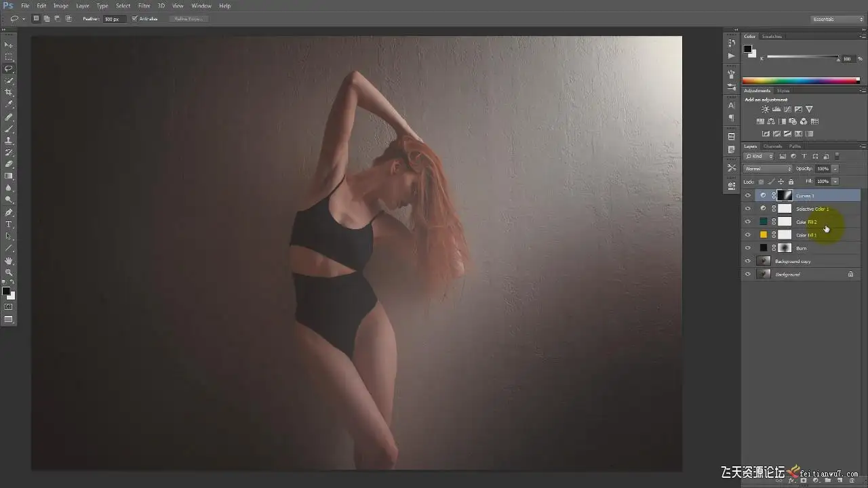Click the foreground color swatch in toolbox
Image resolution: width=868 pixels, height=488 pixels.
click(x=6, y=291)
